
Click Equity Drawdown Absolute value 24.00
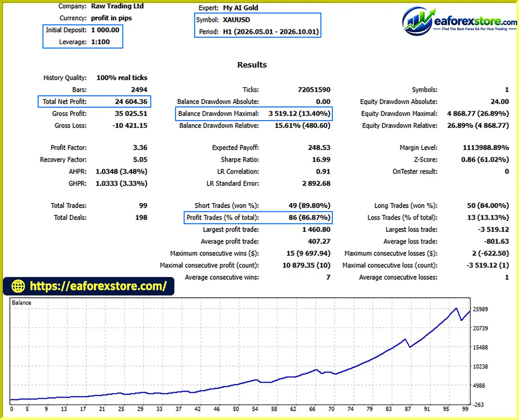coord(500,101)
